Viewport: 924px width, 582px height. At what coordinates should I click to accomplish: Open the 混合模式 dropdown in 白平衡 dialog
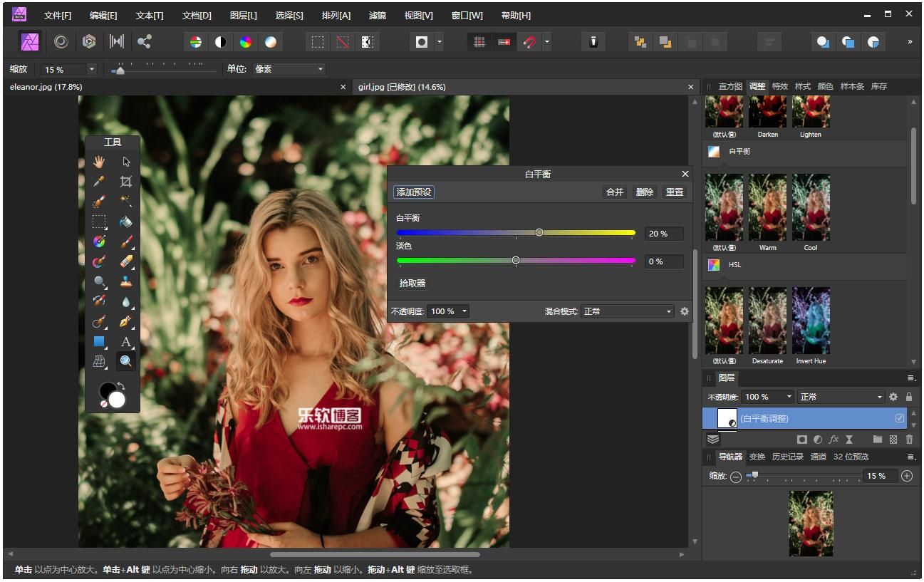click(627, 311)
